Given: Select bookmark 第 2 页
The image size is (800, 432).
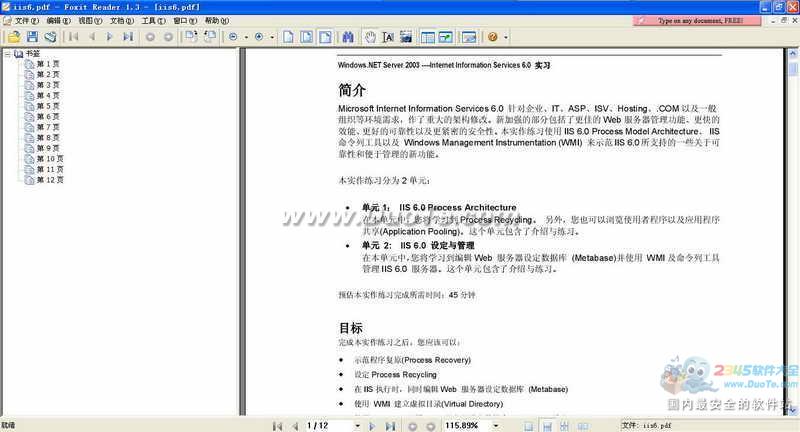Looking at the screenshot, I should pyautogui.click(x=47, y=74).
